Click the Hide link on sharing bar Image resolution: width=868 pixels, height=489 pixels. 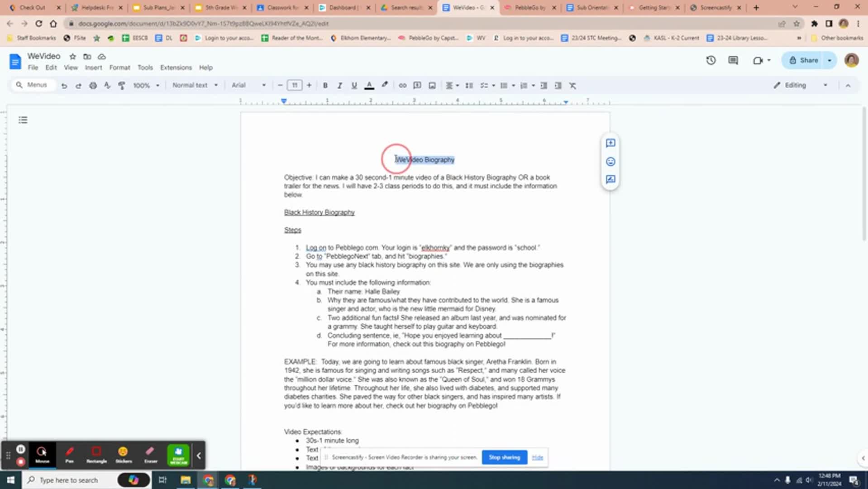coord(537,457)
